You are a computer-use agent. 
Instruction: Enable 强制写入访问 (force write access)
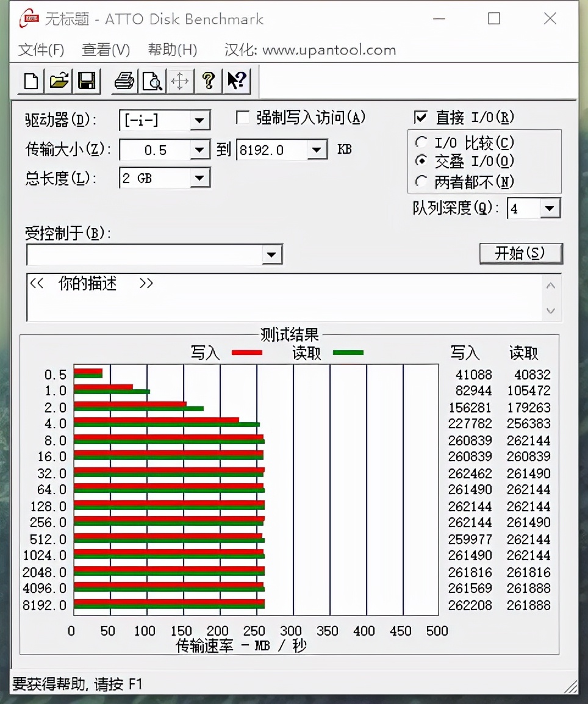pyautogui.click(x=242, y=117)
